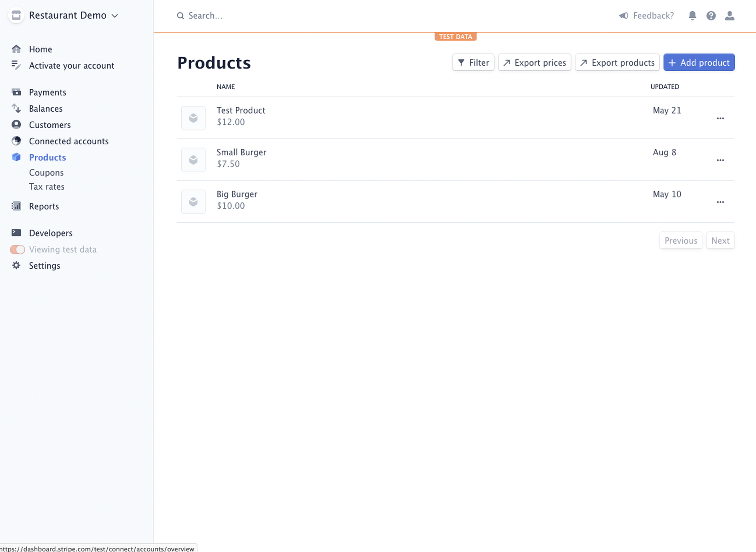Select Tax rates in the sidebar
This screenshot has height=552, width=756.
46,186
